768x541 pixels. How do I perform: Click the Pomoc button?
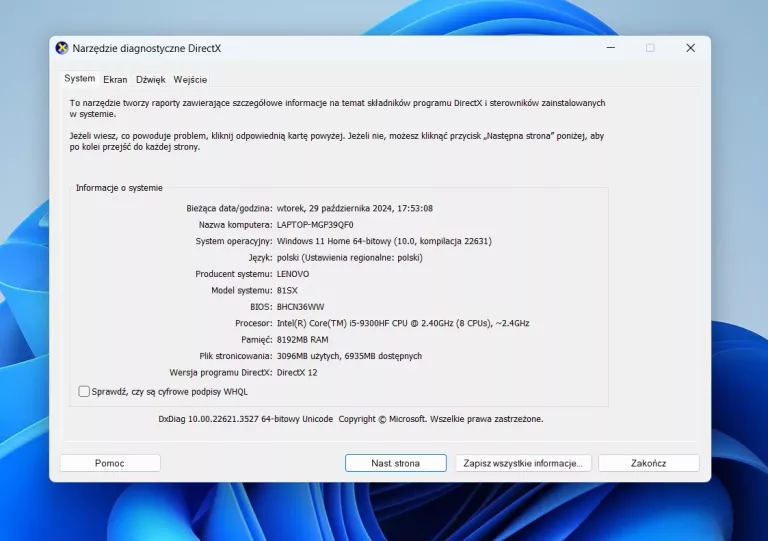(x=110, y=463)
